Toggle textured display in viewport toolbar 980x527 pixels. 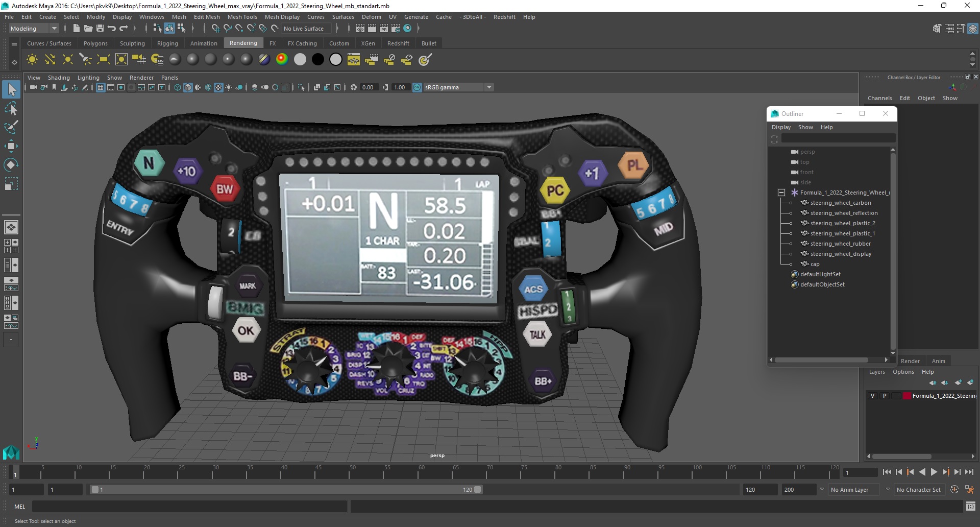(x=218, y=87)
